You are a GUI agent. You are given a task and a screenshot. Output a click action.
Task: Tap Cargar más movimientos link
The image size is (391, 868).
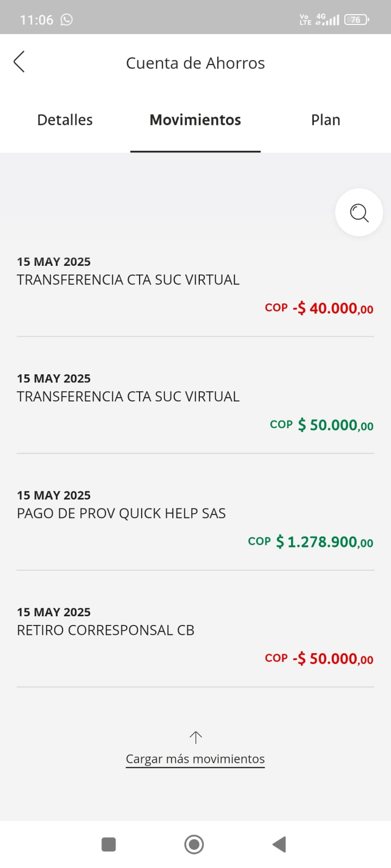tap(195, 759)
